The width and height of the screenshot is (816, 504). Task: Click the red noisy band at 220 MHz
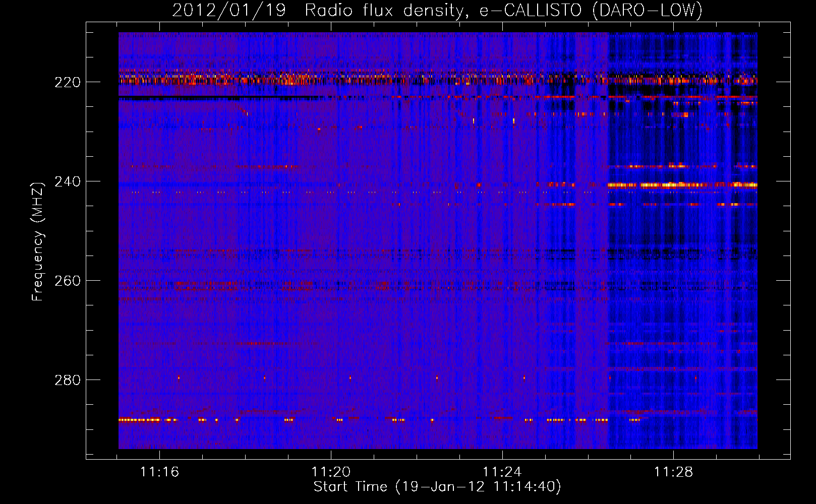pos(438,79)
